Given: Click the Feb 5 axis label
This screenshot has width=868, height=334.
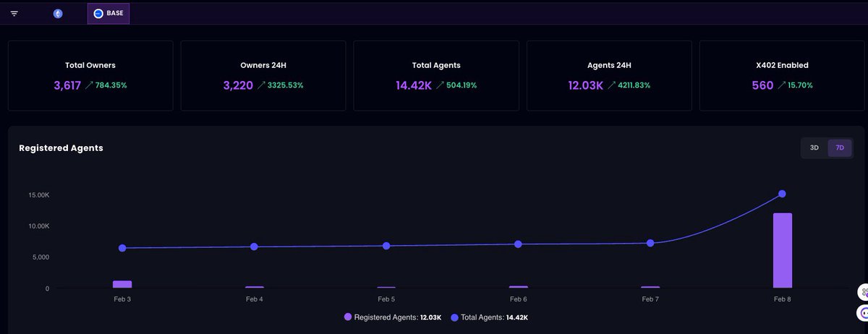Looking at the screenshot, I should point(386,299).
